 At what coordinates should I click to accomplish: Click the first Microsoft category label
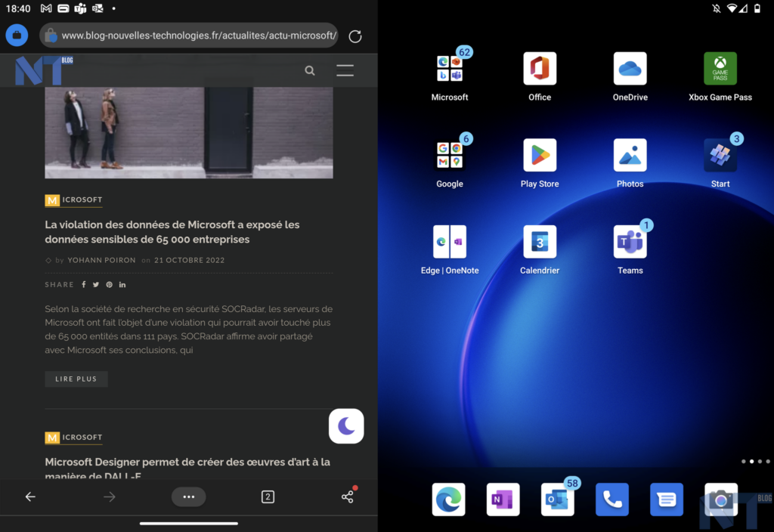coord(73,199)
